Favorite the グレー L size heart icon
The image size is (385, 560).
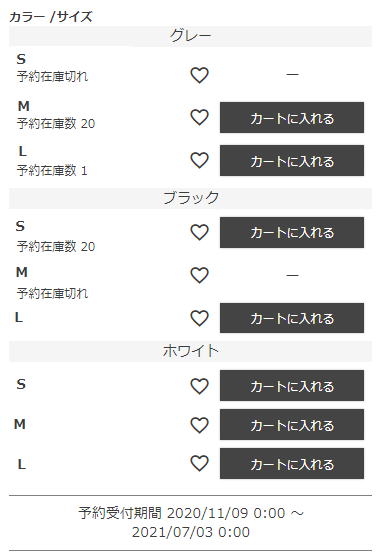point(199,160)
